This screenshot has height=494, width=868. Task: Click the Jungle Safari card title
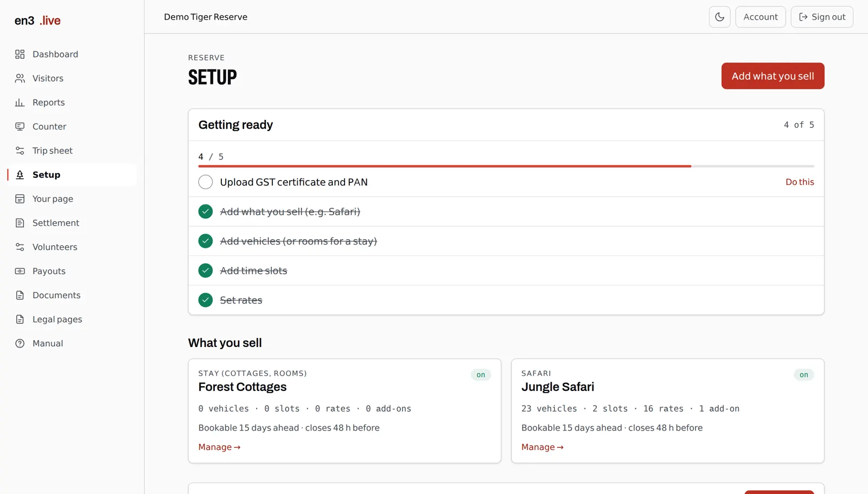[x=558, y=387]
